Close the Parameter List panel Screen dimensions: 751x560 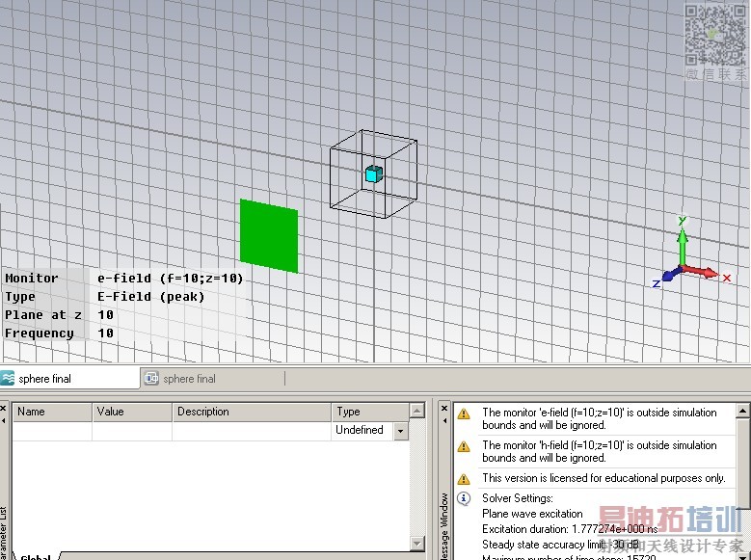point(3,409)
